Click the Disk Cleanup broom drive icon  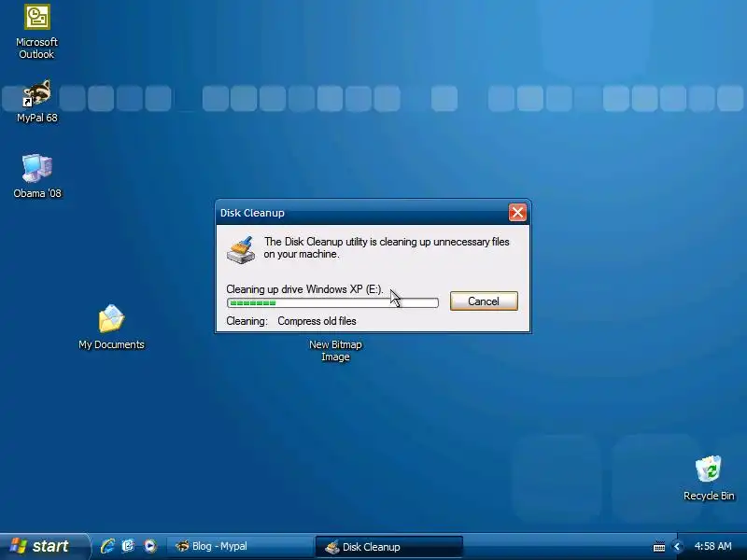coord(241,249)
